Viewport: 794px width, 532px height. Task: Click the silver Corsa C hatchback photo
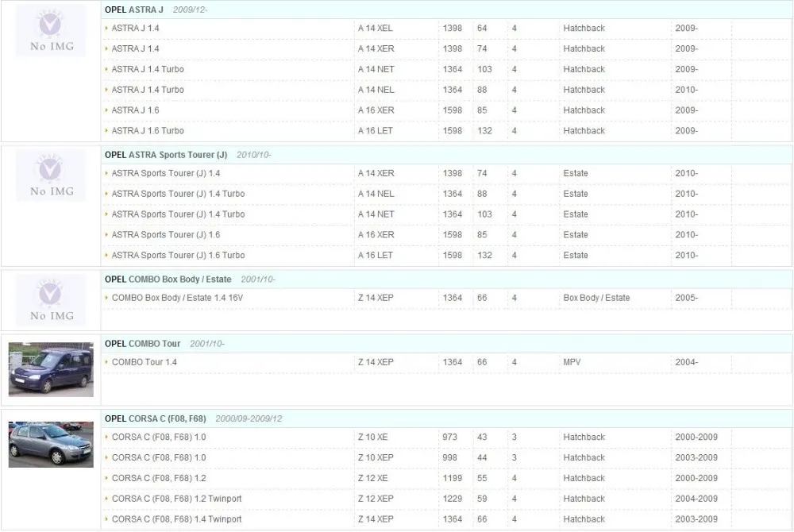click(51, 444)
